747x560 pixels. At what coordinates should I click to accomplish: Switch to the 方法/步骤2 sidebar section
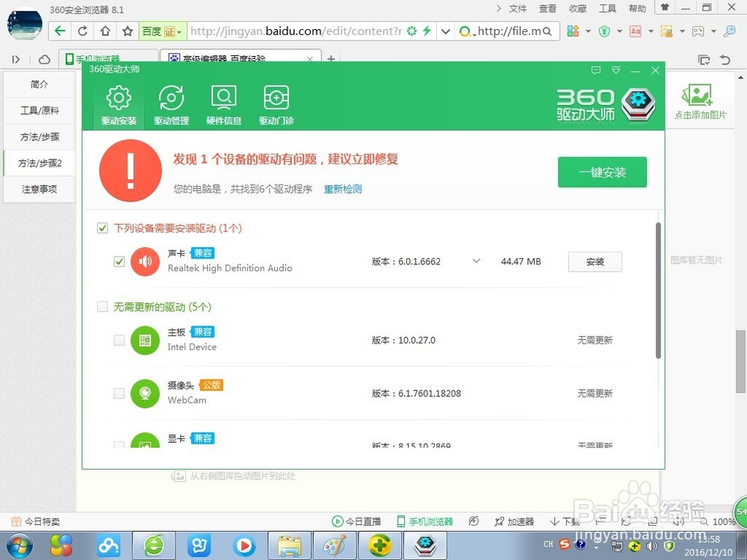click(x=39, y=163)
